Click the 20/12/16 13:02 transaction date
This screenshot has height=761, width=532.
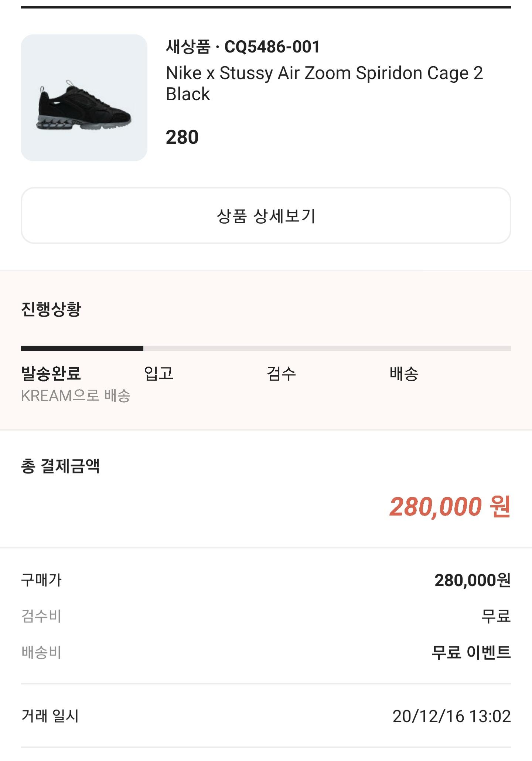[451, 716]
